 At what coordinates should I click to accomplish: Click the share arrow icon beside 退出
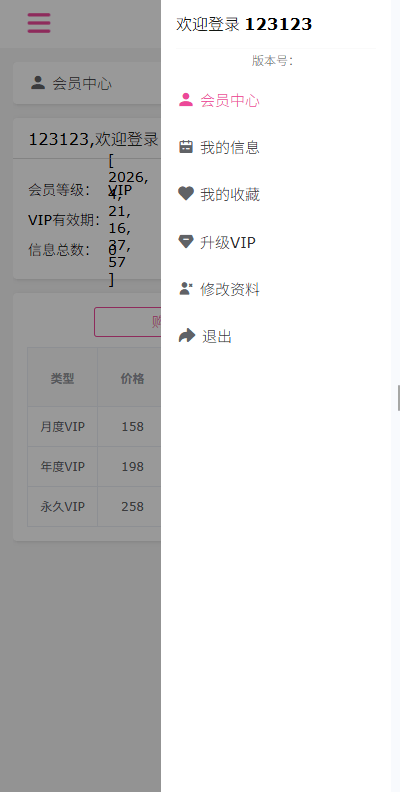(x=186, y=335)
